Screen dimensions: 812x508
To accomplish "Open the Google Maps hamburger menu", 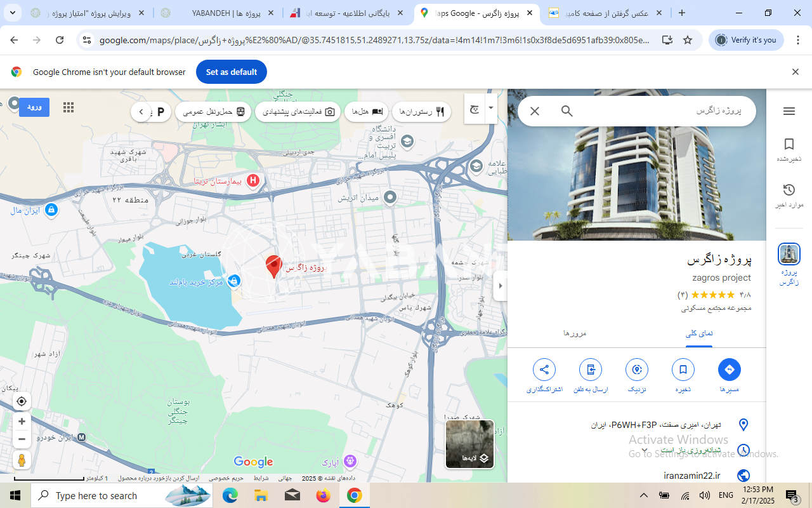I will [789, 111].
